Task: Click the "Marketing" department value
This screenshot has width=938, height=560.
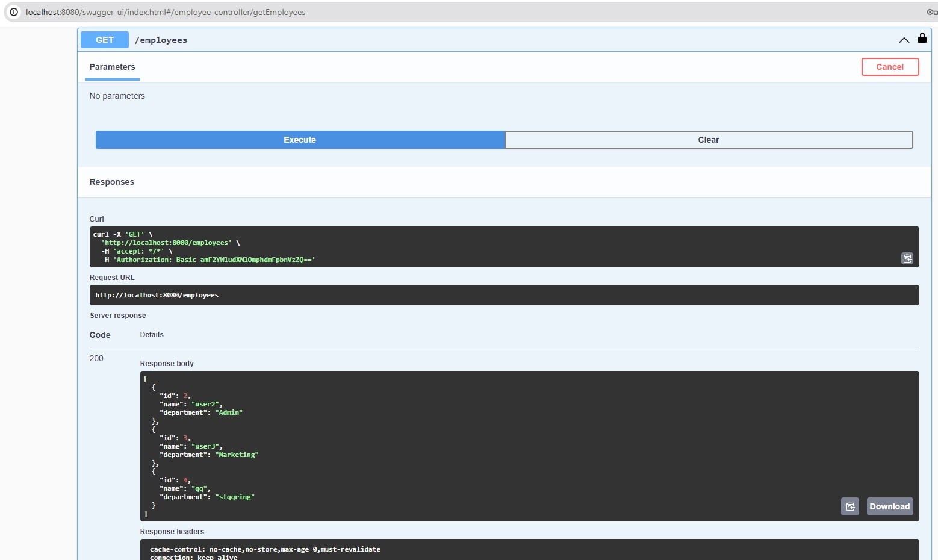Action: click(x=237, y=455)
